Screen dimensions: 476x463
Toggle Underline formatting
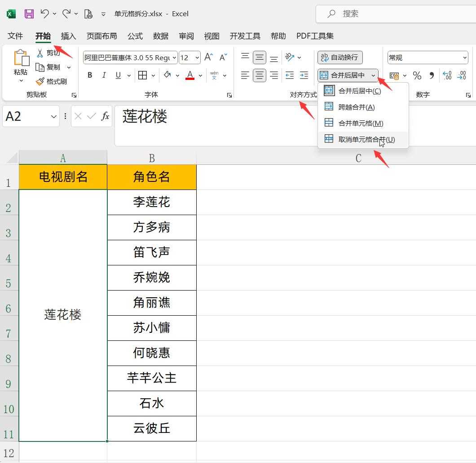pyautogui.click(x=119, y=75)
